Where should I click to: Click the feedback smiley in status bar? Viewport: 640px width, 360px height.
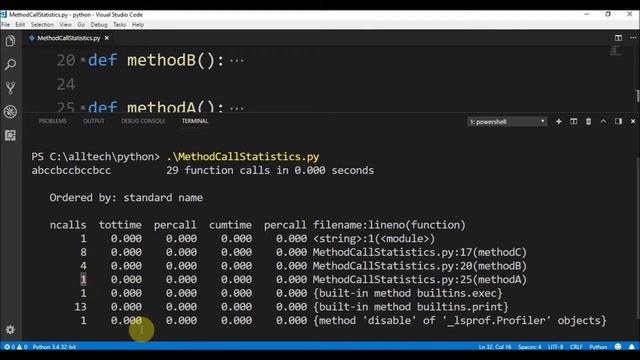(618, 347)
